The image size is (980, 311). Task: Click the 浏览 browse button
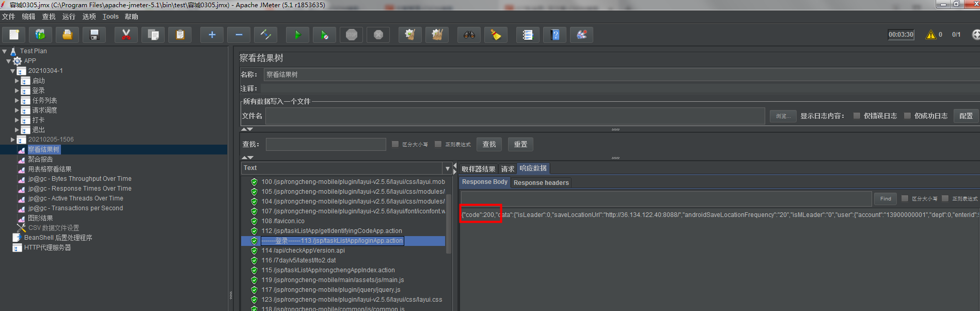783,116
